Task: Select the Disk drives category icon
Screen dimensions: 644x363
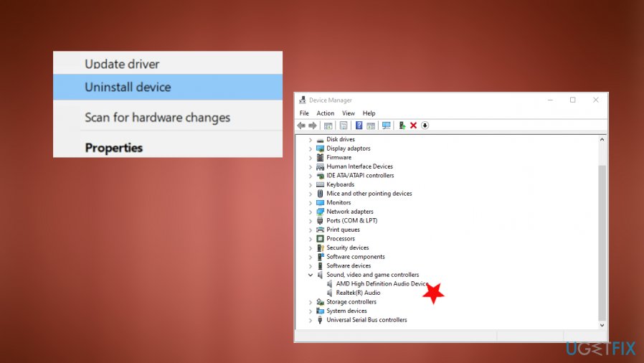Action: (321, 140)
